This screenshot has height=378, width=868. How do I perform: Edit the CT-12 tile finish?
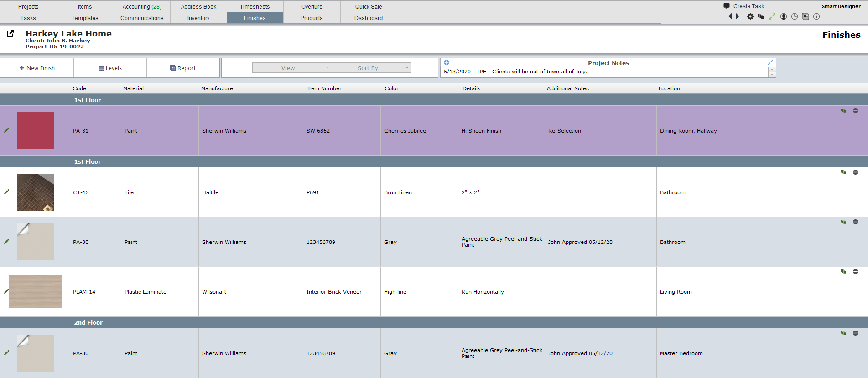coord(6,192)
